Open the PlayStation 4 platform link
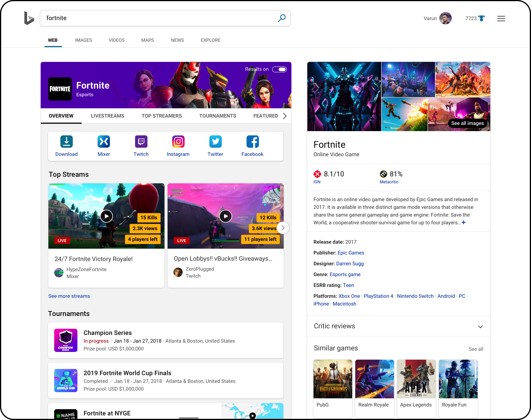 coord(379,296)
